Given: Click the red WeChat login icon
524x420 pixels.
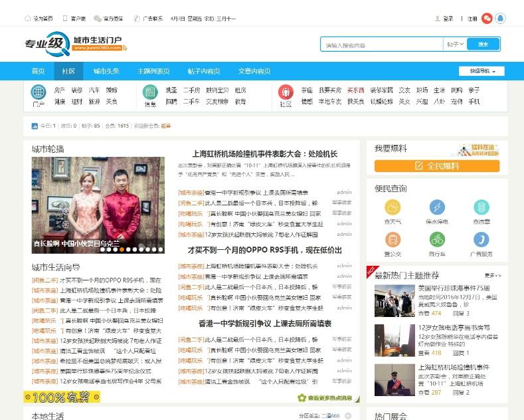Looking at the screenshot, I should click(x=487, y=19).
